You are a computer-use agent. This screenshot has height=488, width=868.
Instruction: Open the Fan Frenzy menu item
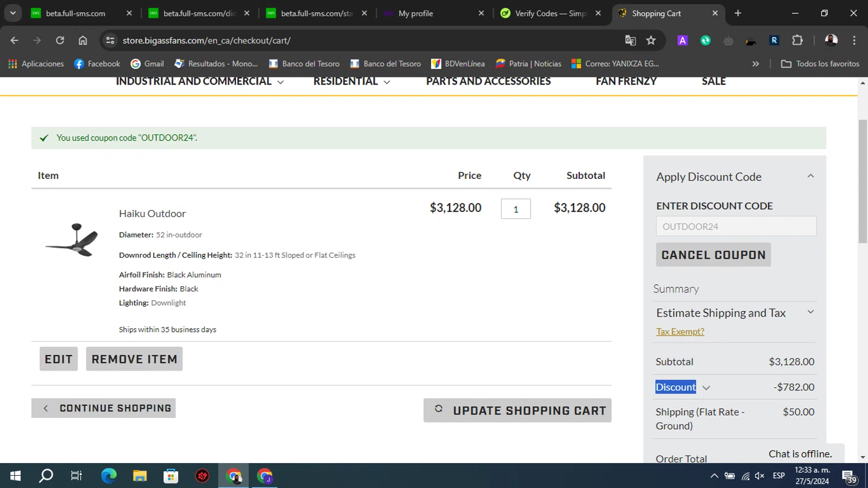point(626,82)
